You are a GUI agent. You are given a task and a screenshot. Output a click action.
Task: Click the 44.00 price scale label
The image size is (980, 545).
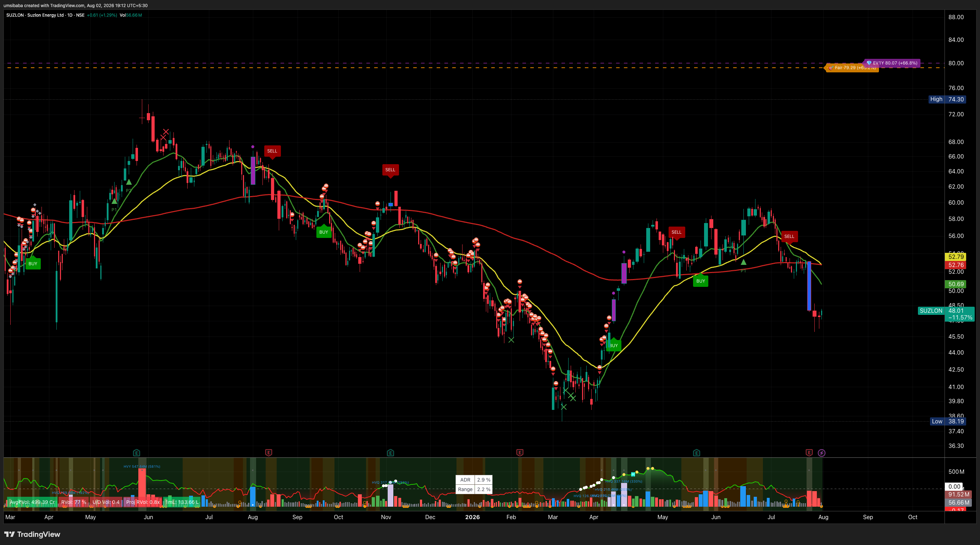(956, 352)
